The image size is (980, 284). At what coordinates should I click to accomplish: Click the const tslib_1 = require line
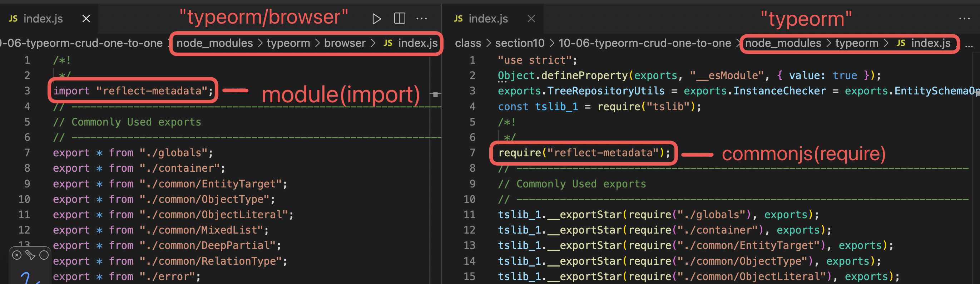click(600, 107)
